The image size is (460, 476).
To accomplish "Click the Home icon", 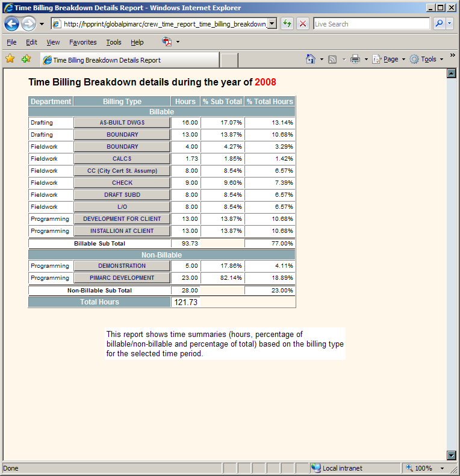I will tap(311, 59).
